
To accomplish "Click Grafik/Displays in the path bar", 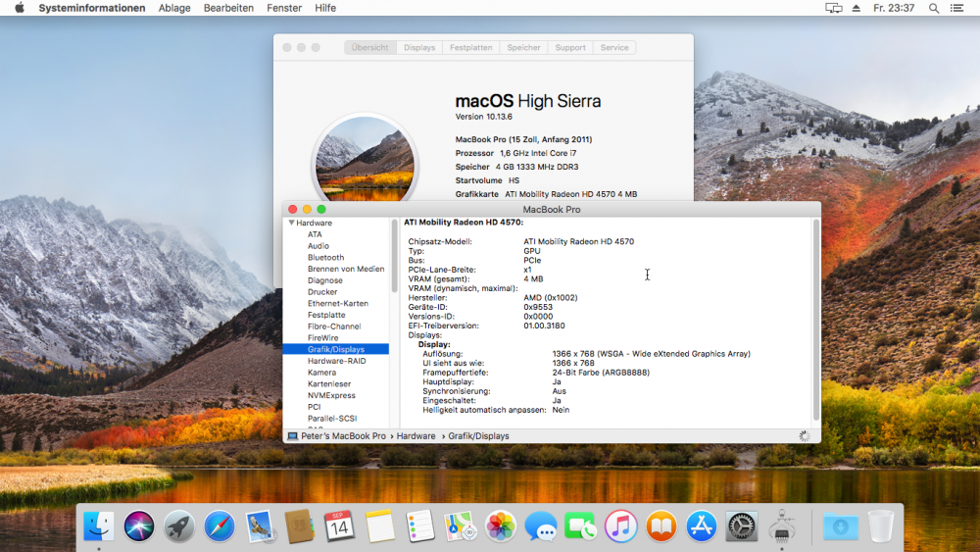I will [x=478, y=436].
